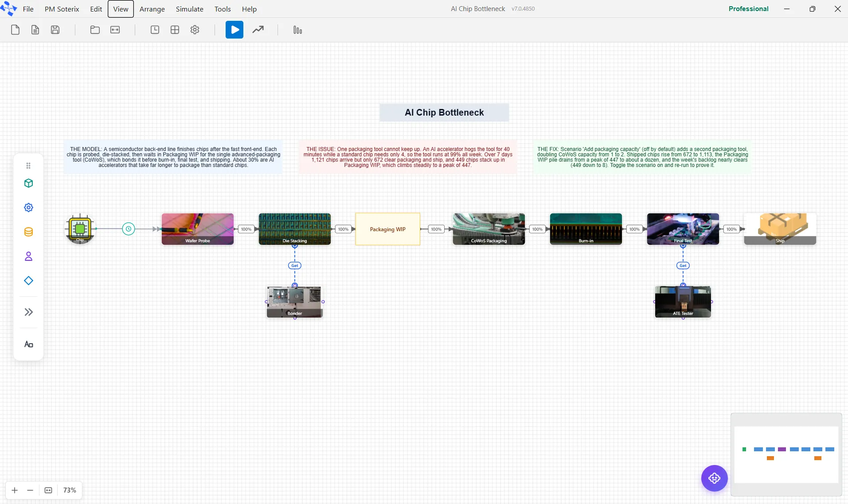Click the purple recenter view button

click(714, 478)
